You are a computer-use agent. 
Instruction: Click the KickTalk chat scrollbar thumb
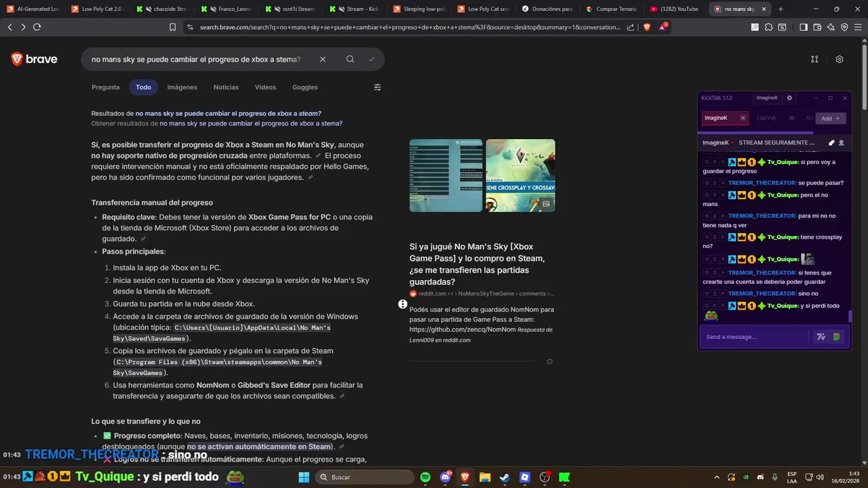(849, 317)
